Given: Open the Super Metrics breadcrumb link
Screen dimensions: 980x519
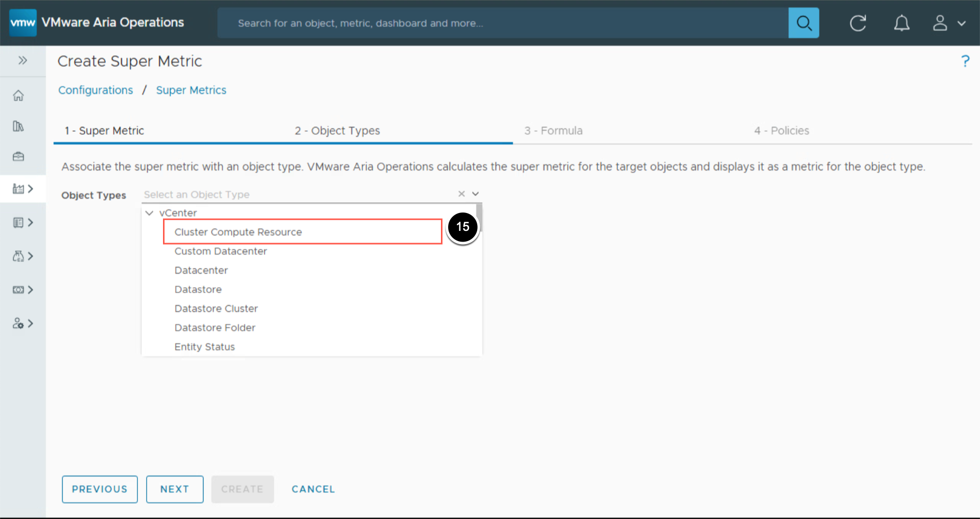Looking at the screenshot, I should tap(191, 90).
